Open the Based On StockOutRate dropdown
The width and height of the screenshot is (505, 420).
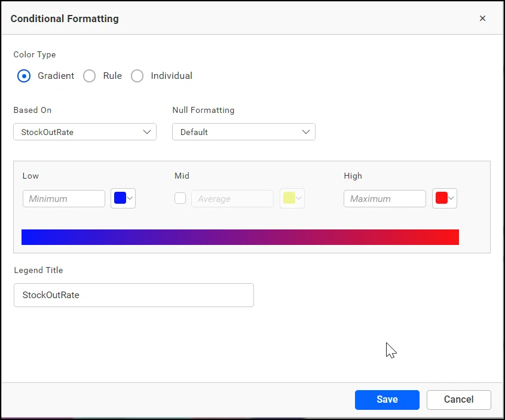84,132
